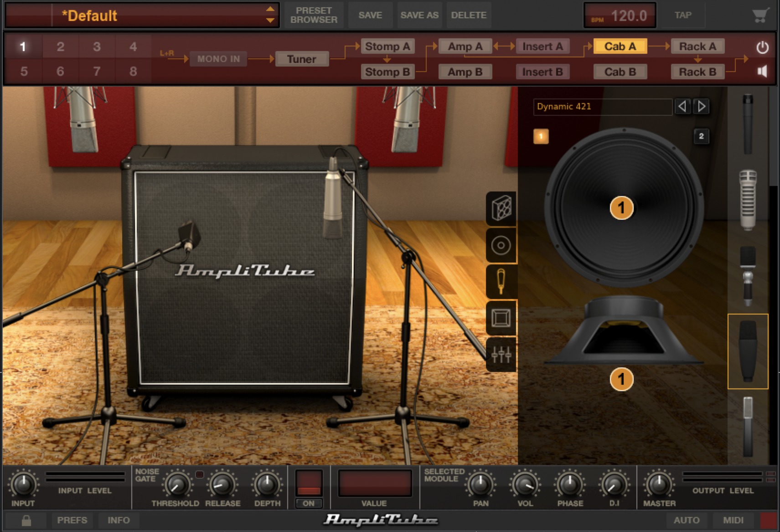The height and width of the screenshot is (532, 780).
Task: Open the *Default preset name dropdown
Action: click(142, 15)
